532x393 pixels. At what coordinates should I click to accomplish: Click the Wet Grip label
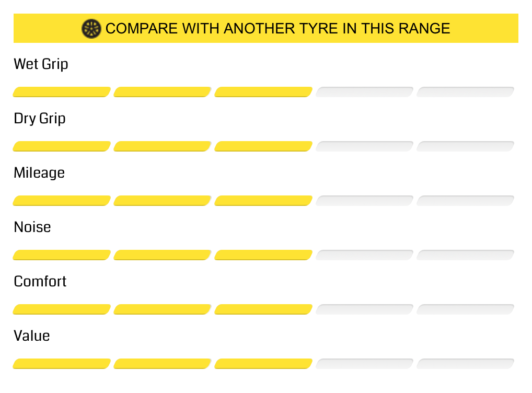pos(41,64)
